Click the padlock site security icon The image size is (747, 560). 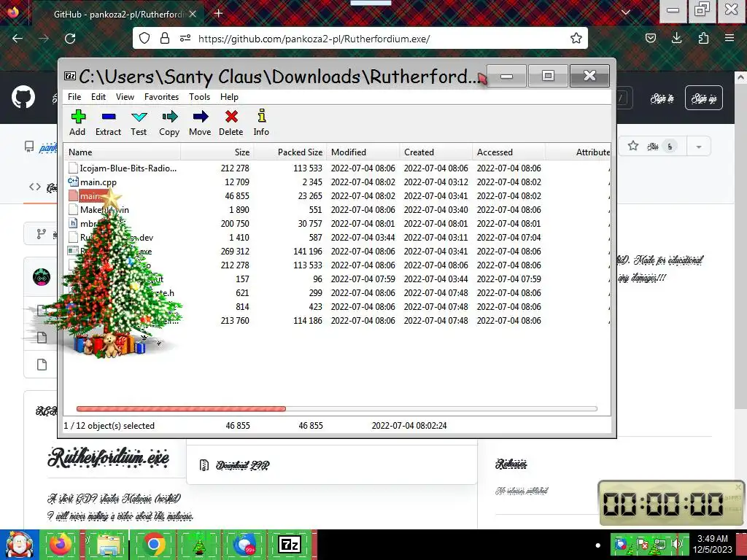coord(164,38)
